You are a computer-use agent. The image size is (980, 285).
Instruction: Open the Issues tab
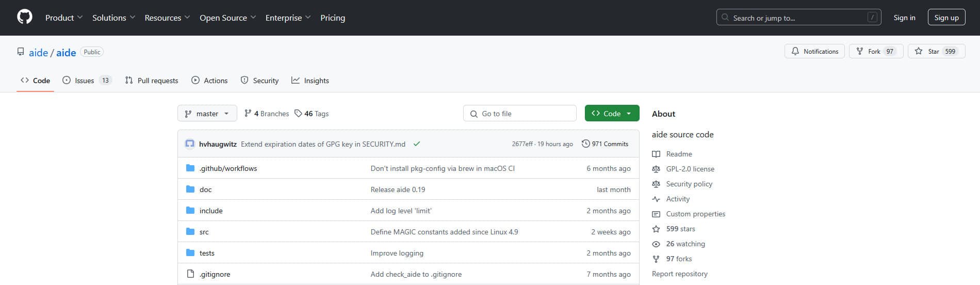coord(87,81)
